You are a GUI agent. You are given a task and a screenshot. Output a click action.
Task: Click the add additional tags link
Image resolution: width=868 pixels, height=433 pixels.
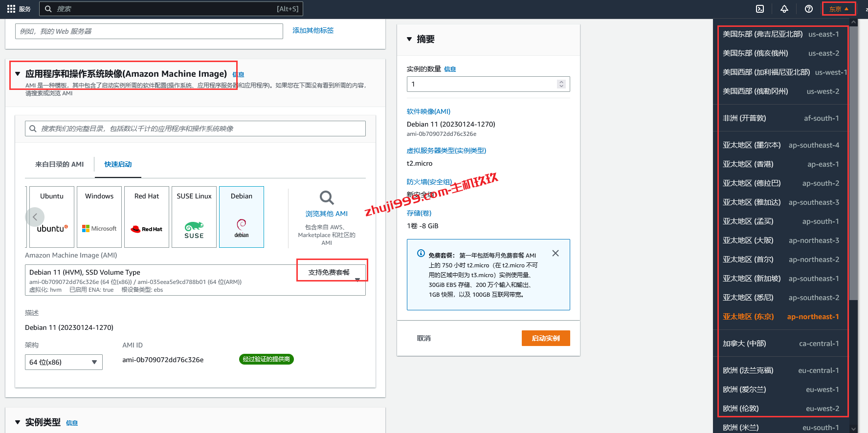tap(313, 30)
